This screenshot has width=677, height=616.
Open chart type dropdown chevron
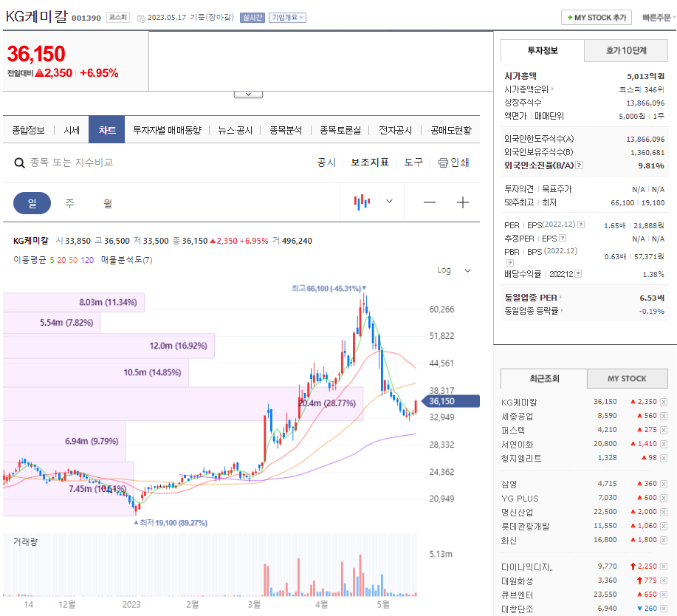click(x=389, y=202)
